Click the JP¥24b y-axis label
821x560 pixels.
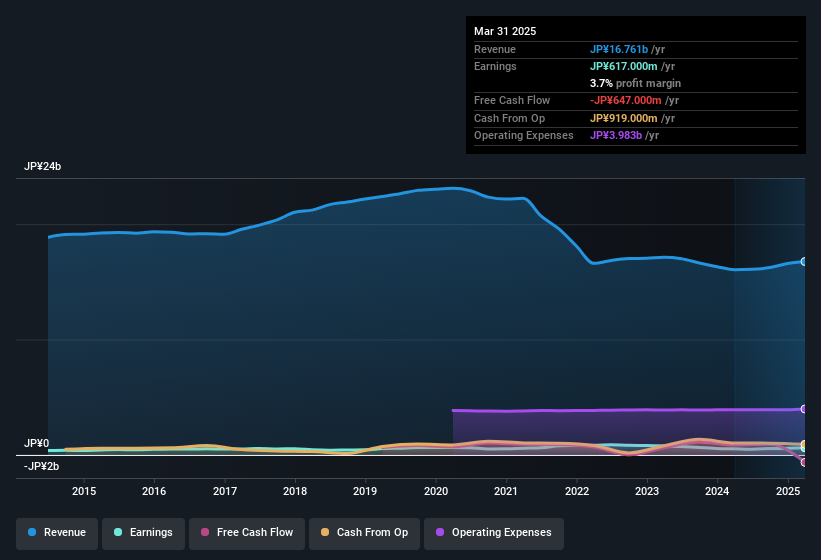click(x=42, y=166)
